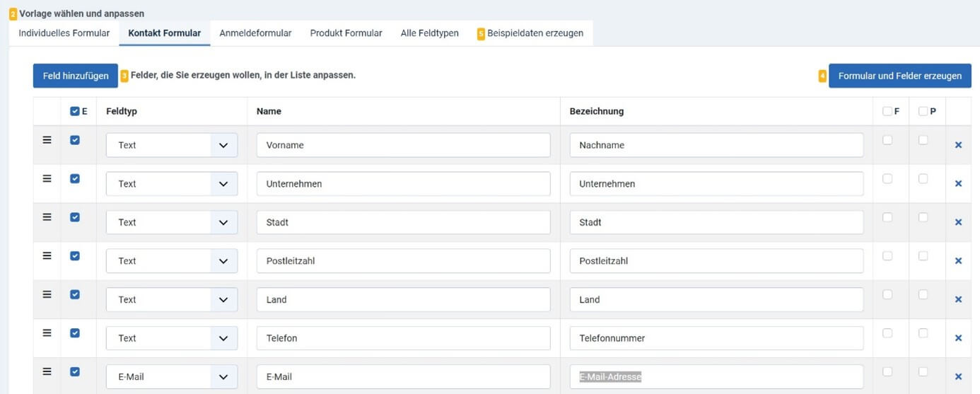The width and height of the screenshot is (980, 394).
Task: Click the Telefon name input field
Action: (x=403, y=338)
